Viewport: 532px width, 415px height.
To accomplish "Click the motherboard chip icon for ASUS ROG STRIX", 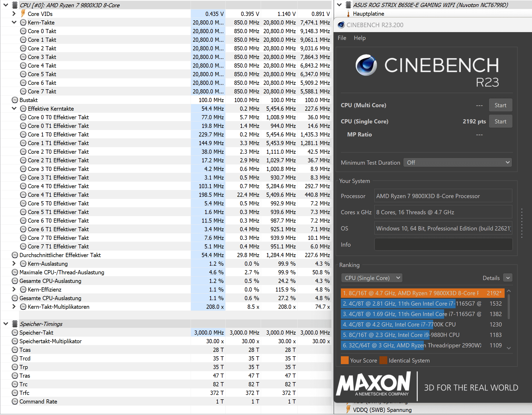I will (348, 5).
